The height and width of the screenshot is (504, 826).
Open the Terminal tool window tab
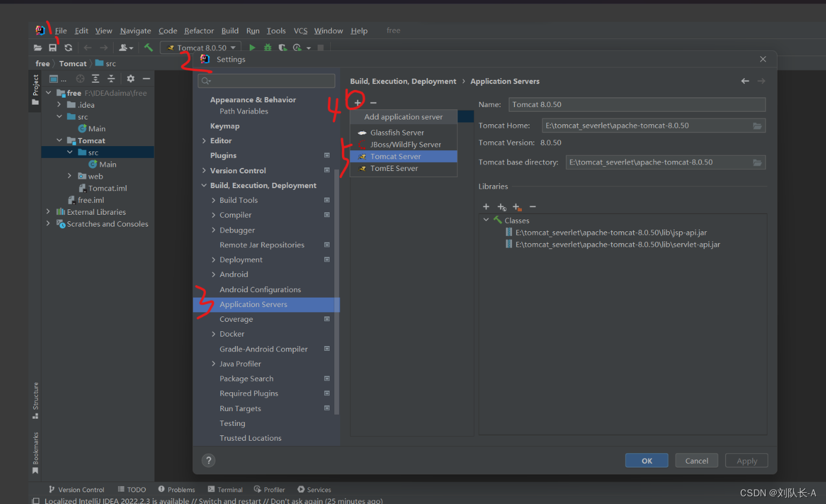pos(225,490)
